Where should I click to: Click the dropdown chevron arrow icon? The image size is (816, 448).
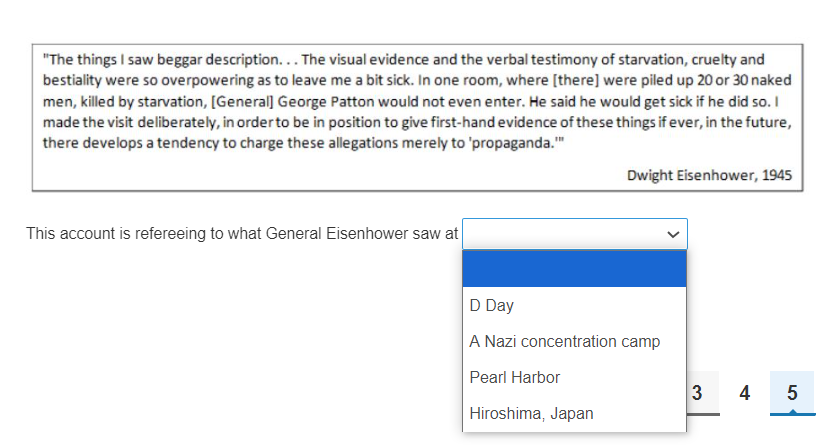pyautogui.click(x=673, y=234)
